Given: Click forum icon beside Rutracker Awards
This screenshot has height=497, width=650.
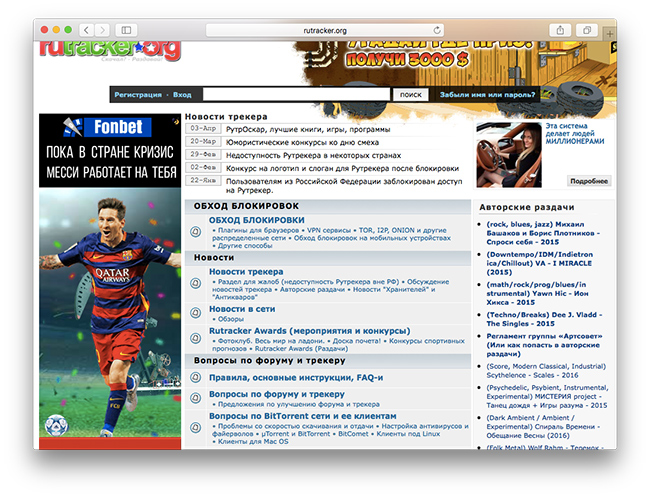Looking at the screenshot, I should (196, 338).
